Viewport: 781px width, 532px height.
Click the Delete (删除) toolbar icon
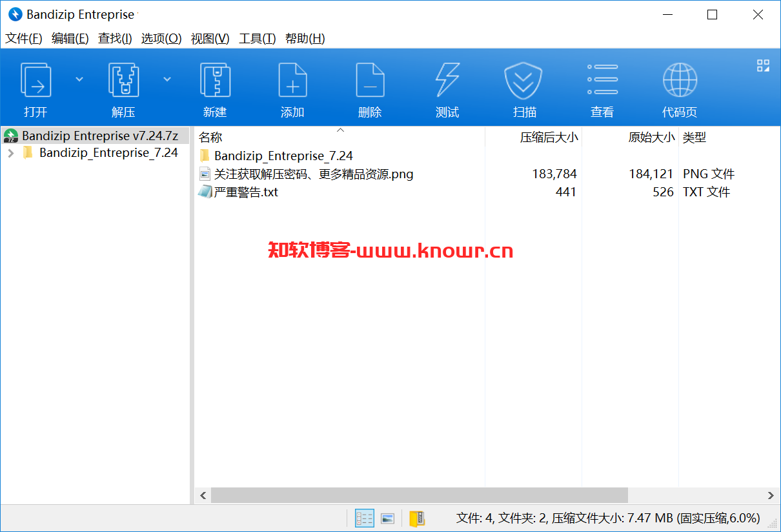[370, 80]
